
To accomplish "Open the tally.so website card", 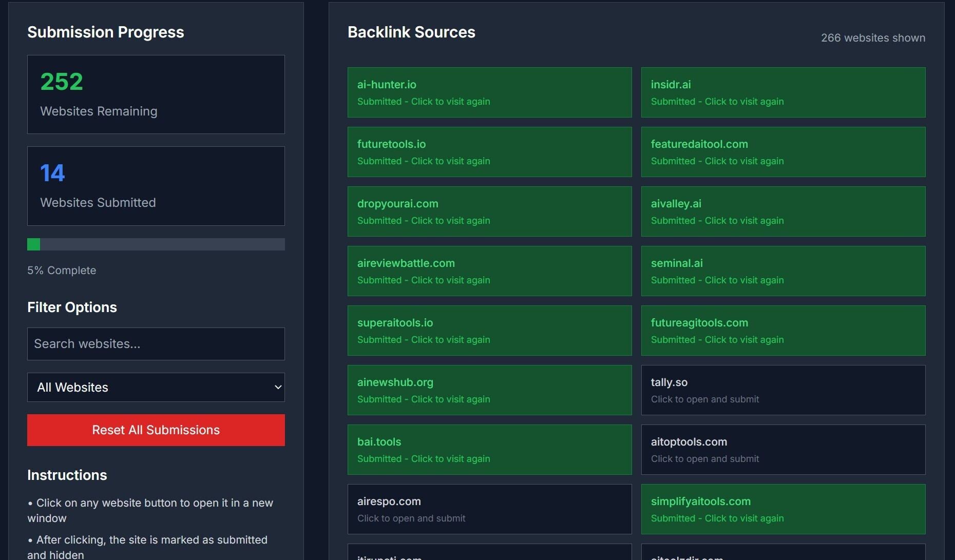I will (x=783, y=390).
